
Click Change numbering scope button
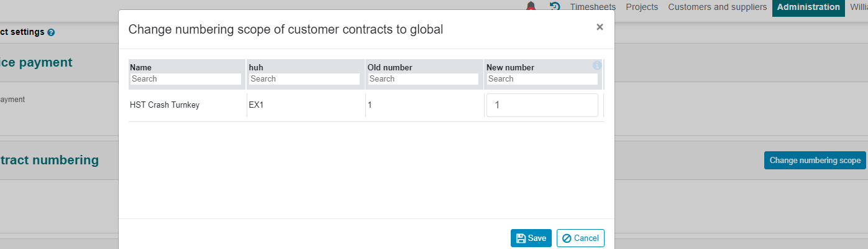pos(815,160)
